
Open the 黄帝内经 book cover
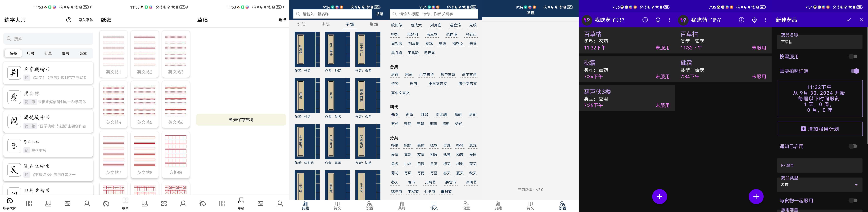tap(368, 96)
